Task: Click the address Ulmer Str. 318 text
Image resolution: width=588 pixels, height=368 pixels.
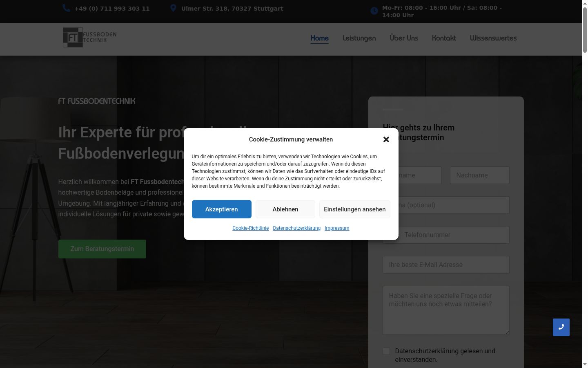Action: 232,9
